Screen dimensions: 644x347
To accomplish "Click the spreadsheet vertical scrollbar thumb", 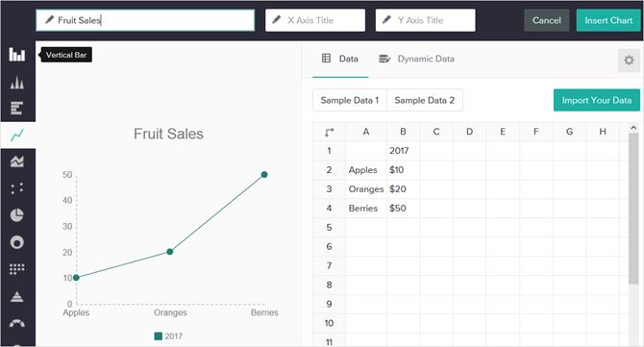I will pyautogui.click(x=633, y=209).
